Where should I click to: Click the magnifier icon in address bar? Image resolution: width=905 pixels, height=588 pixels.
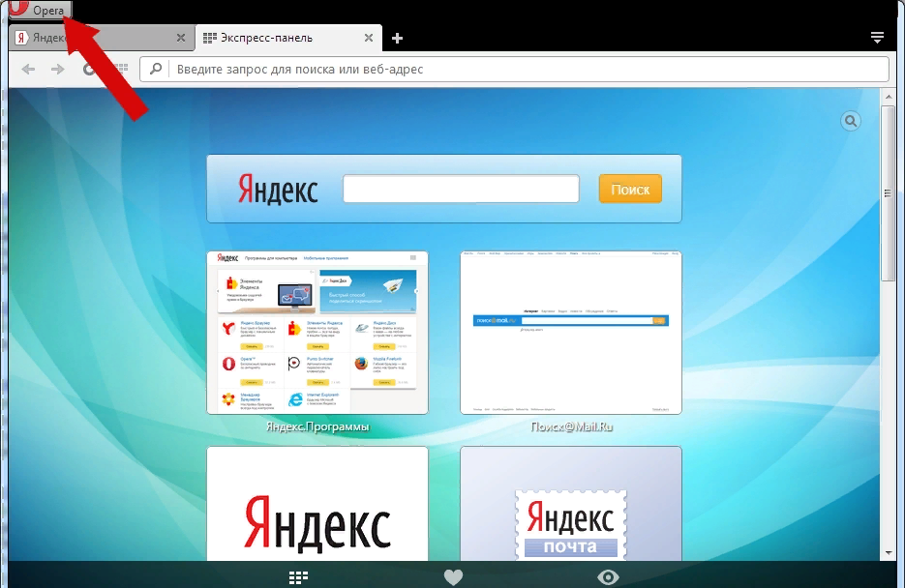(156, 70)
